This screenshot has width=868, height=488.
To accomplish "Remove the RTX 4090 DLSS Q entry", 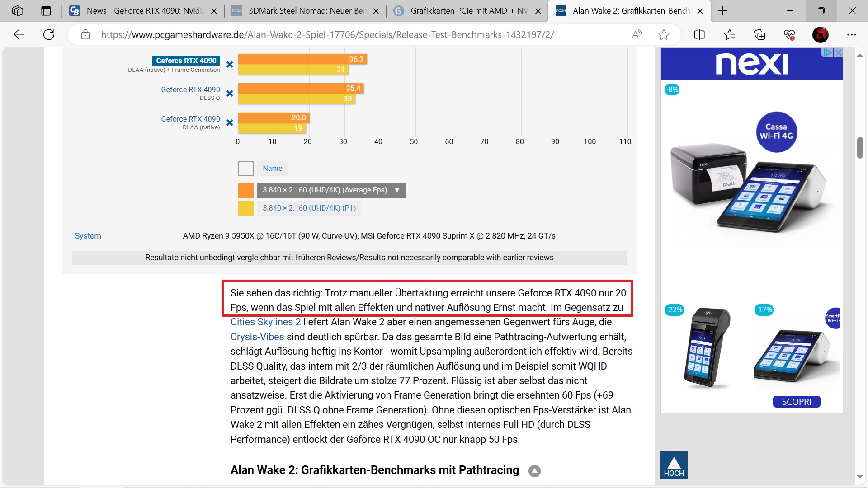I will tap(230, 94).
